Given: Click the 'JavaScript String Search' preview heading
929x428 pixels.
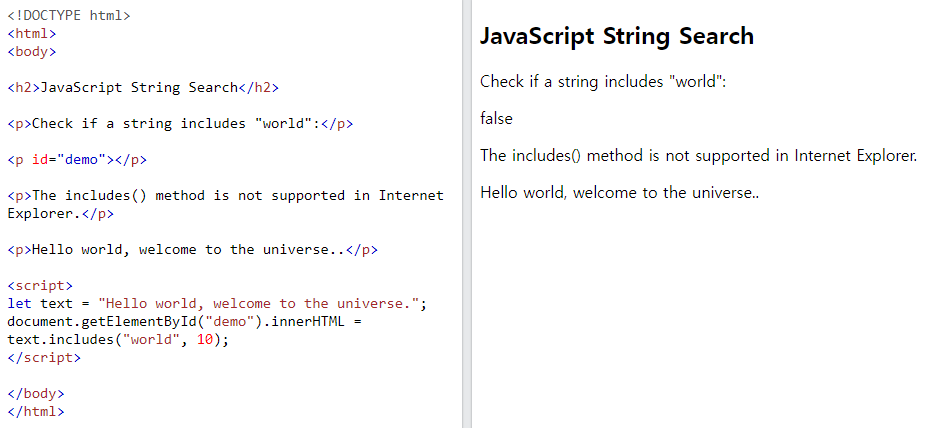Looking at the screenshot, I should pos(617,36).
